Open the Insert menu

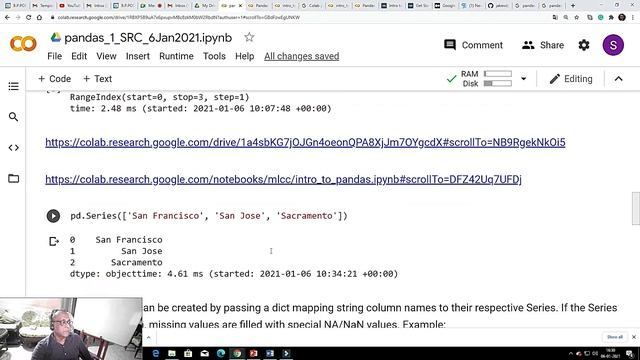[x=138, y=56]
